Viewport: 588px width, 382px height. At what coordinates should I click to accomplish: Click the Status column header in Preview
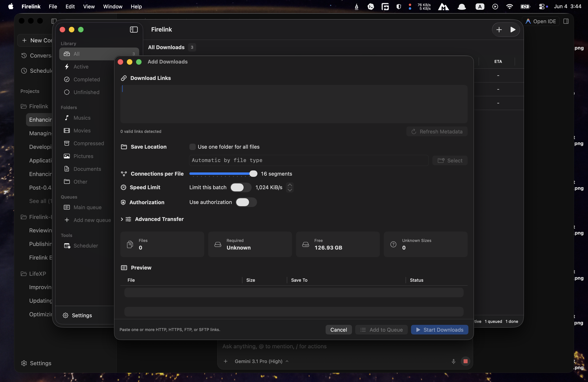[x=417, y=280]
